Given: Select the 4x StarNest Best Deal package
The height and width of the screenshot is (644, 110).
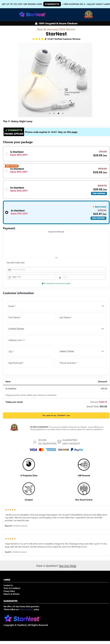Looking at the screenshot, I should click(x=56, y=212).
